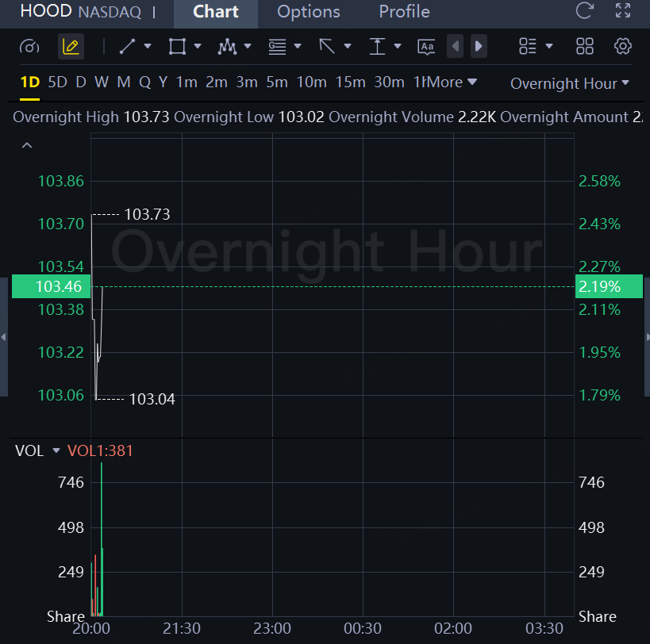The height and width of the screenshot is (644, 650).
Task: Enter fullscreen chart mode
Action: tap(623, 11)
